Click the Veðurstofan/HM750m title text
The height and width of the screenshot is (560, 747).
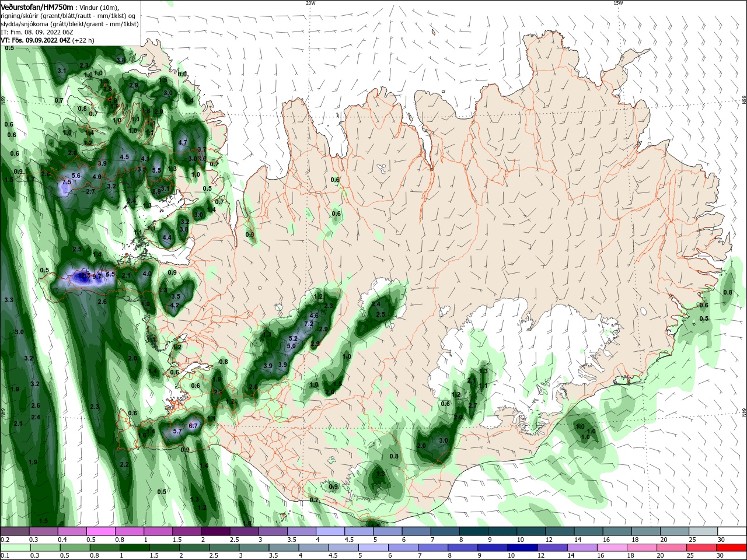click(37, 6)
